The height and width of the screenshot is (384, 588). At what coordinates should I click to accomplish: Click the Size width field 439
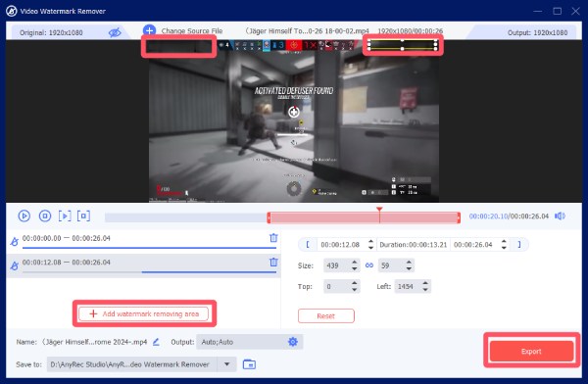pos(337,265)
